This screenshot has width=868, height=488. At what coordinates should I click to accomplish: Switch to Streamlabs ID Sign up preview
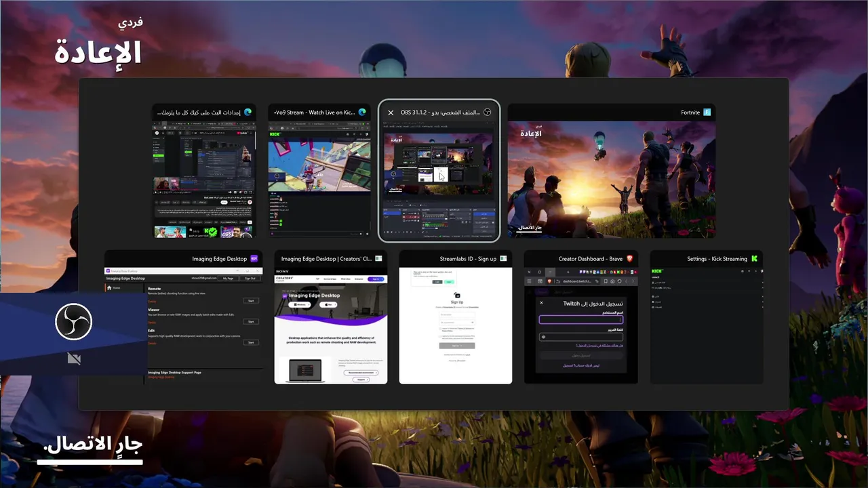coord(456,325)
